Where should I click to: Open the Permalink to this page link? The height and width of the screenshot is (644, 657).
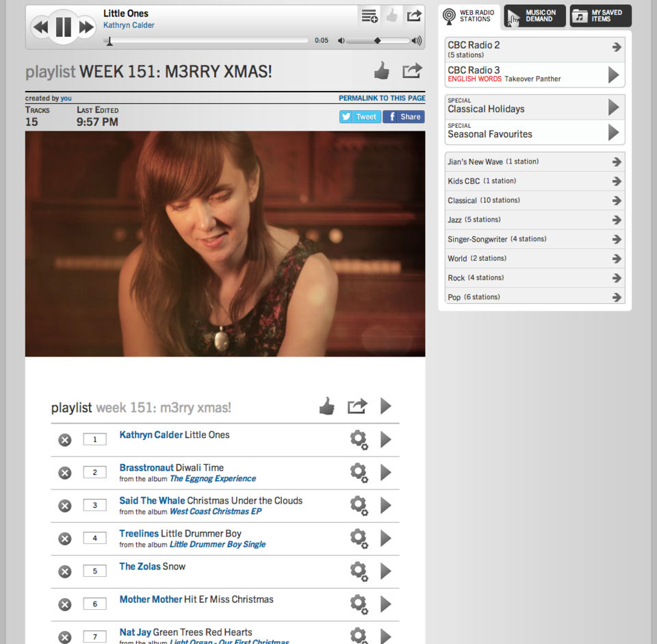[382, 98]
